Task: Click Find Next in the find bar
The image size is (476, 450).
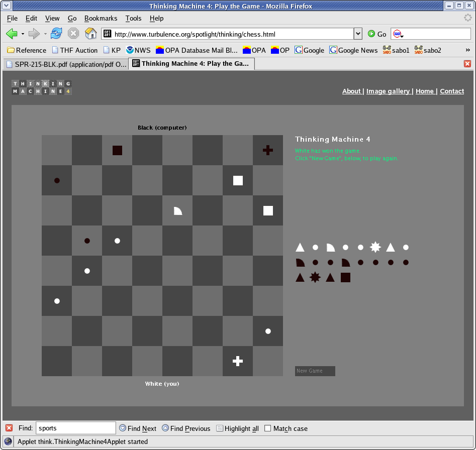Action: coord(138,428)
